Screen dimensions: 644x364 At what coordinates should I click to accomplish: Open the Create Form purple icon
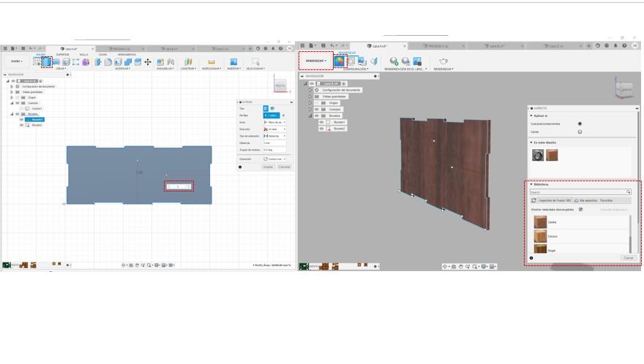point(86,62)
